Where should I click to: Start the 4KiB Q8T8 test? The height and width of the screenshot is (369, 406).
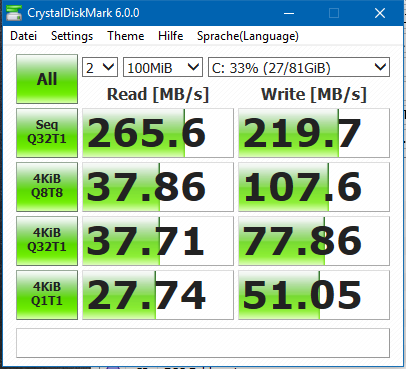point(47,187)
